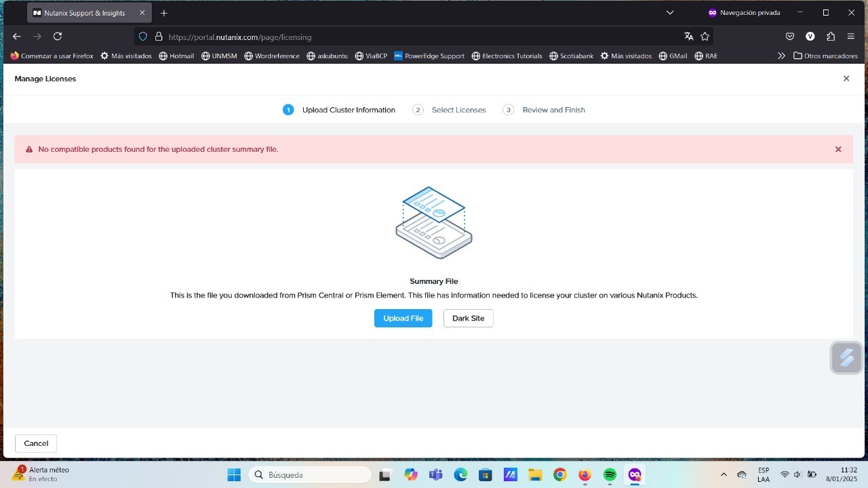Open the Scotiabank bookmark
The image size is (868, 488).
pyautogui.click(x=572, y=56)
